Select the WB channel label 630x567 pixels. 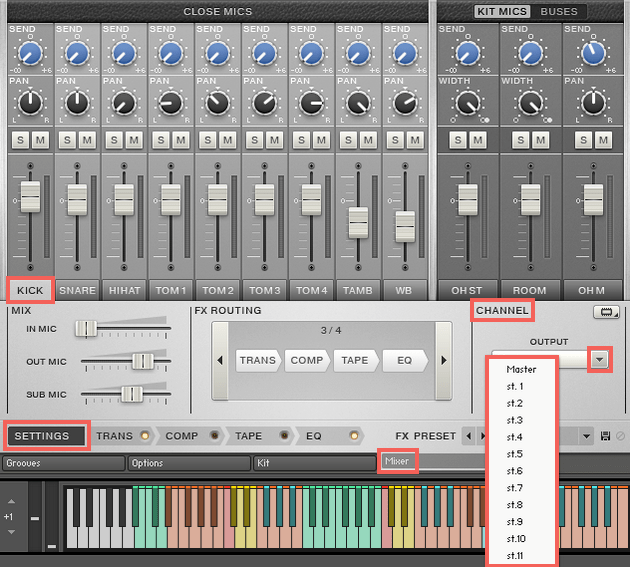405,290
